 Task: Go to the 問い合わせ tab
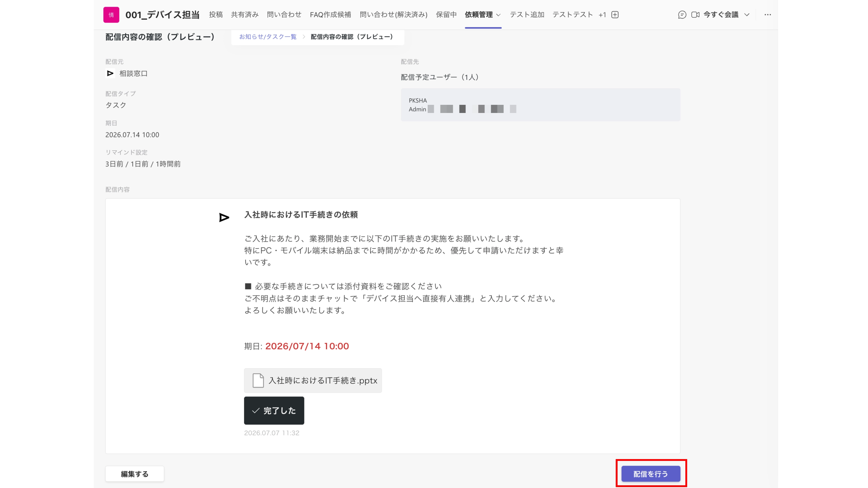pyautogui.click(x=284, y=15)
